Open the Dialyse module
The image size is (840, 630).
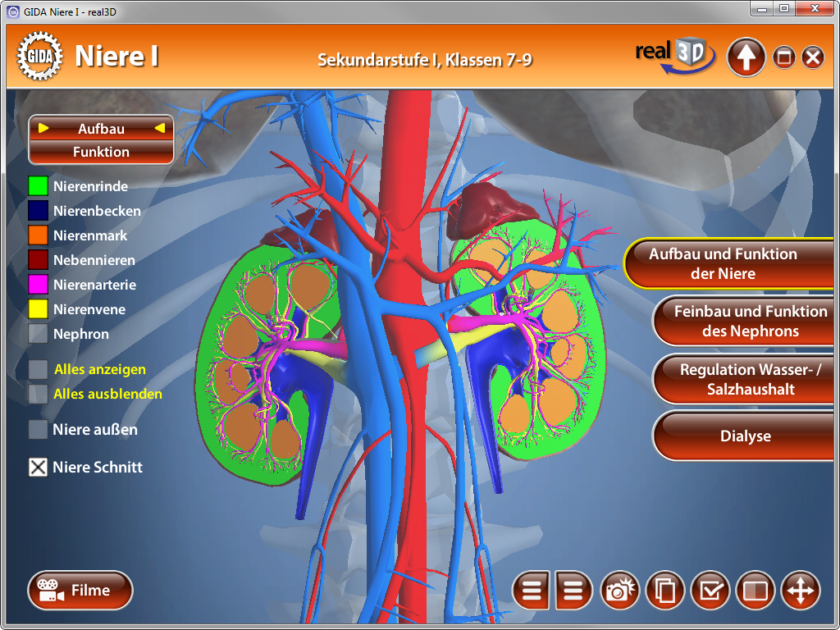(743, 436)
